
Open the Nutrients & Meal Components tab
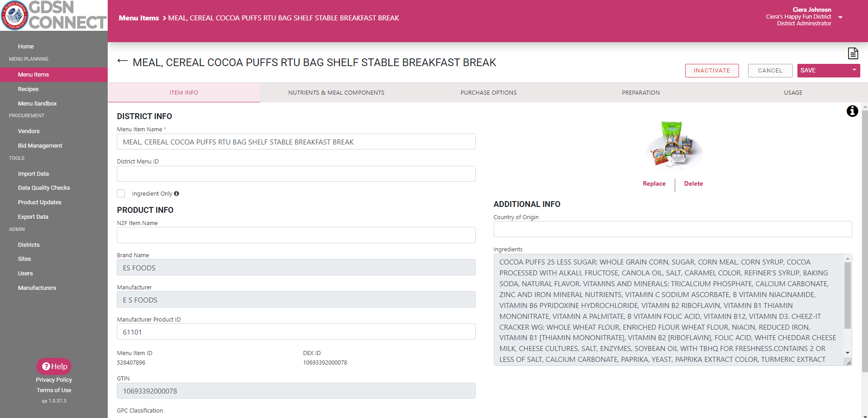pyautogui.click(x=336, y=92)
